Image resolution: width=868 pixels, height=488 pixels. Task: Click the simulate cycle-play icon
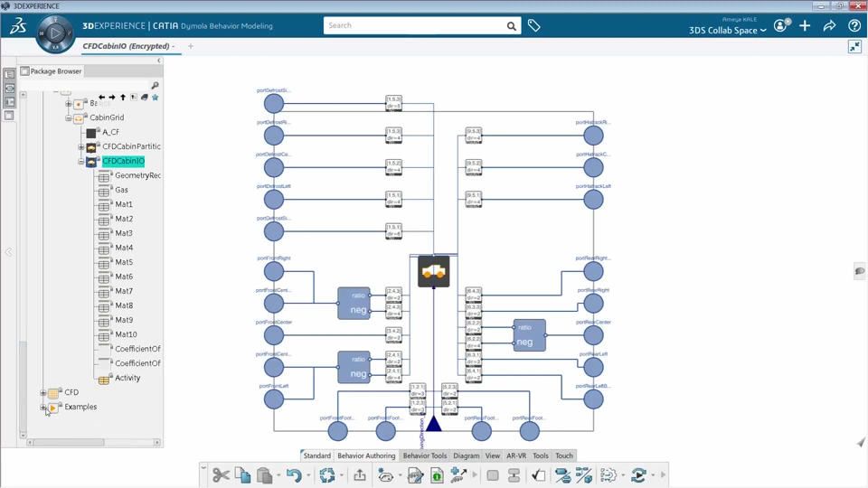point(638,475)
